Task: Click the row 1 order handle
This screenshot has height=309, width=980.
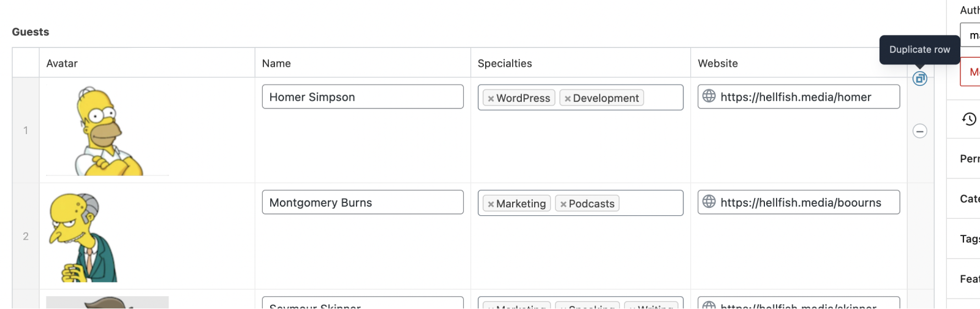Action: coord(26,131)
